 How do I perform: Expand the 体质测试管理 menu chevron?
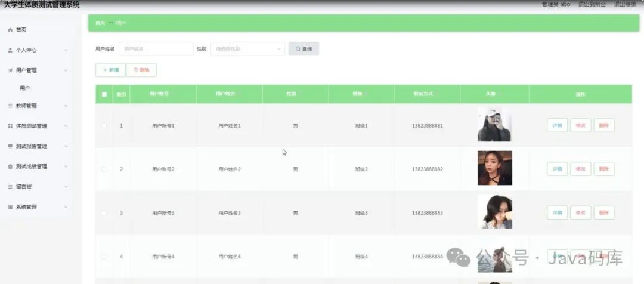[66, 126]
